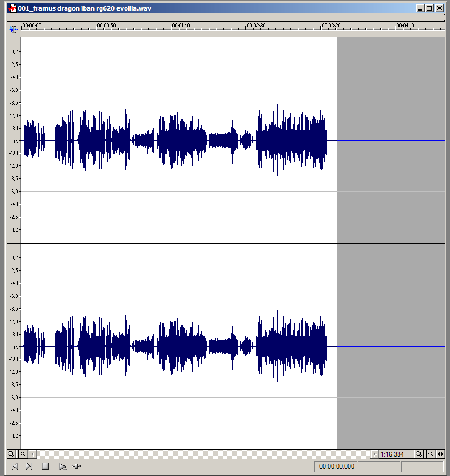Click time ruler at 00:01:40
Screen dimensions: 450x476
tap(181, 26)
